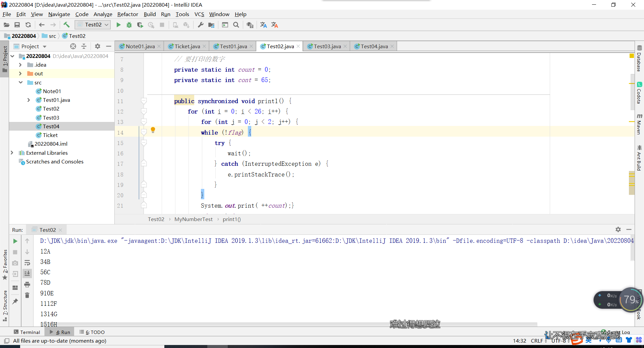644x348 pixels.
Task: Minimize the Run tool window
Action: [x=629, y=229]
